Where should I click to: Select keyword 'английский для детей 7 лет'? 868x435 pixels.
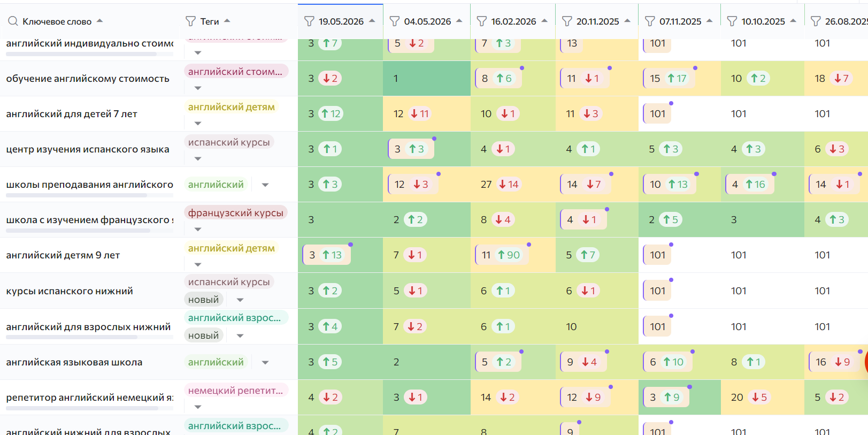pyautogui.click(x=72, y=114)
